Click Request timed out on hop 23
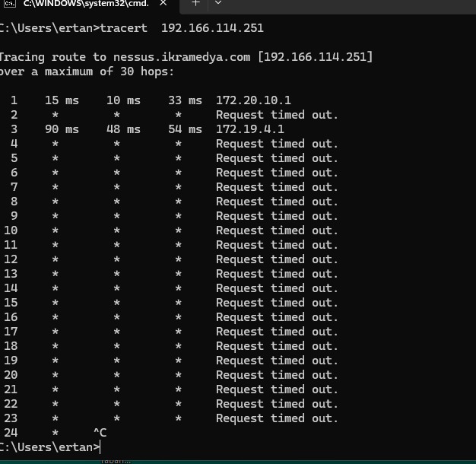476x464 pixels. 277,418
